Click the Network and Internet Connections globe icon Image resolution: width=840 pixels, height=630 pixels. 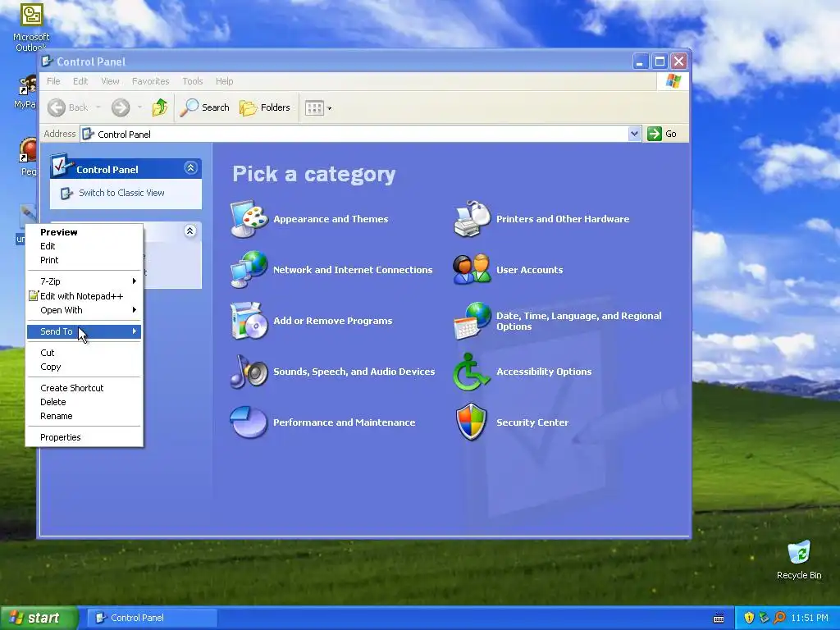[249, 269]
